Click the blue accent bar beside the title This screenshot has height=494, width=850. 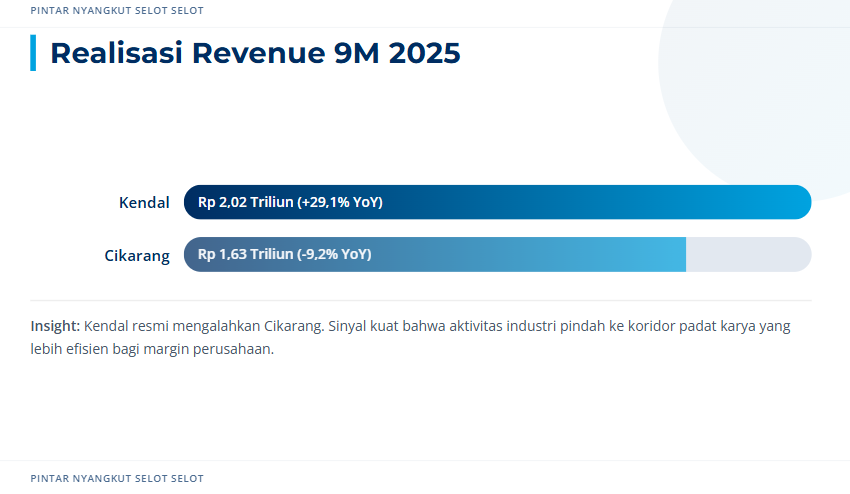[x=33, y=53]
